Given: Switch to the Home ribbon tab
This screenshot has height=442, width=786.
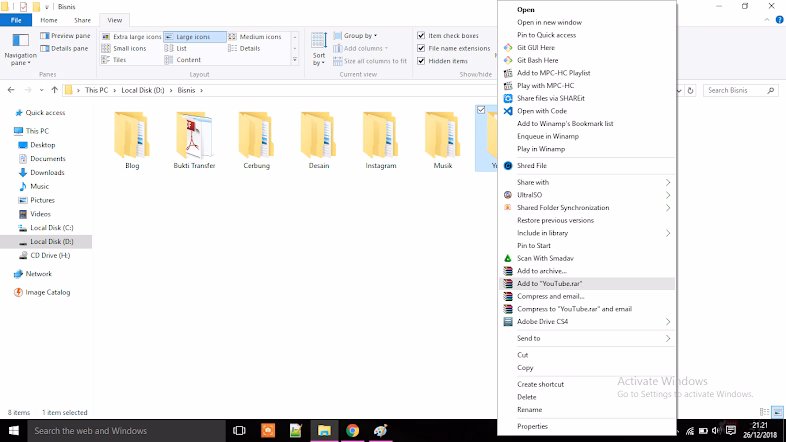Looking at the screenshot, I should pos(49,20).
